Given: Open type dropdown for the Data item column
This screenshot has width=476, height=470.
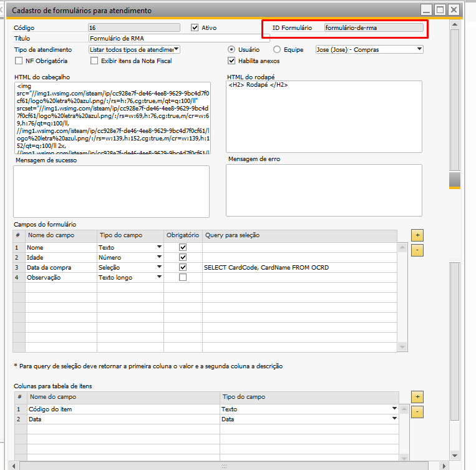Looking at the screenshot, I should pos(394,419).
